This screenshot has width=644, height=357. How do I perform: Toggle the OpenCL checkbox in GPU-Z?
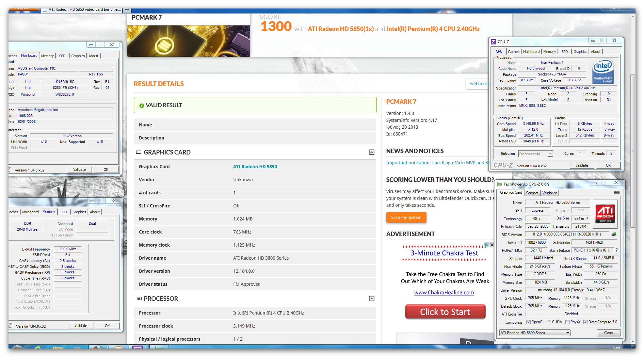pyautogui.click(x=528, y=322)
